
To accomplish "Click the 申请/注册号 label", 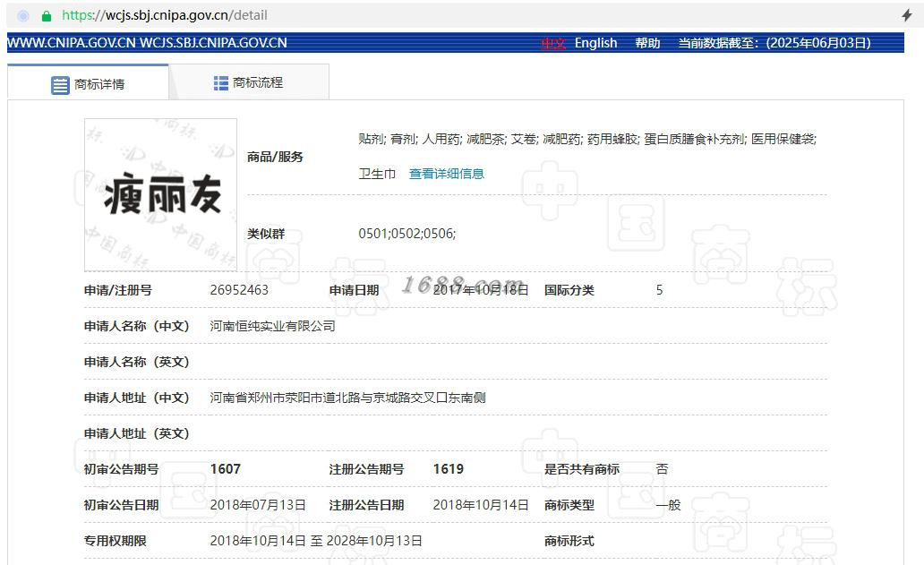I will point(118,290).
